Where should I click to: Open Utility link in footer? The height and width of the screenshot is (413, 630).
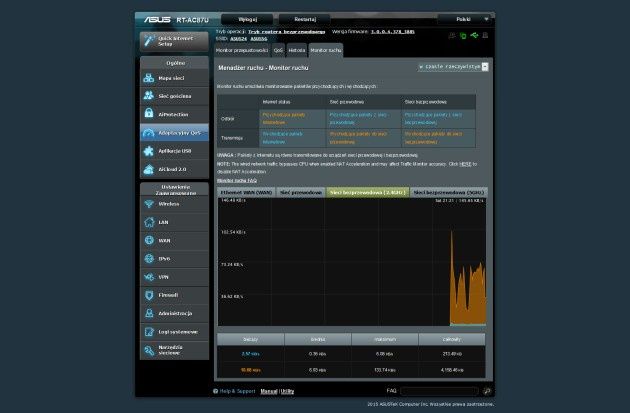coord(287,391)
